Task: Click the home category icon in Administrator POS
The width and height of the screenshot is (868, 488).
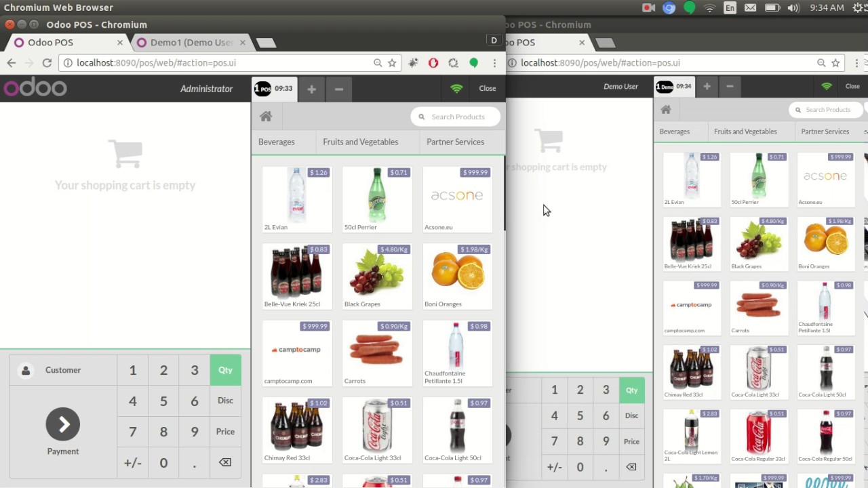Action: [266, 117]
